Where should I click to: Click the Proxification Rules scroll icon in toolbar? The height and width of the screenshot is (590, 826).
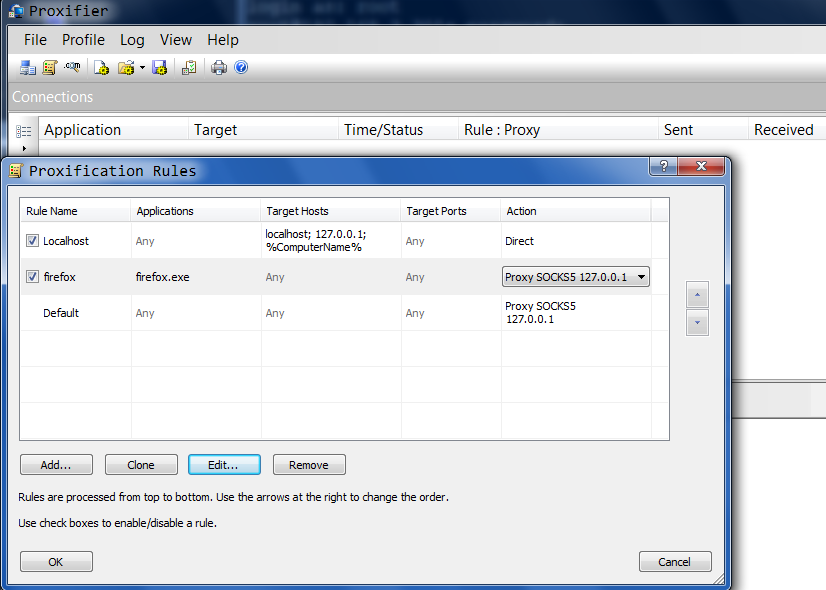[x=50, y=67]
